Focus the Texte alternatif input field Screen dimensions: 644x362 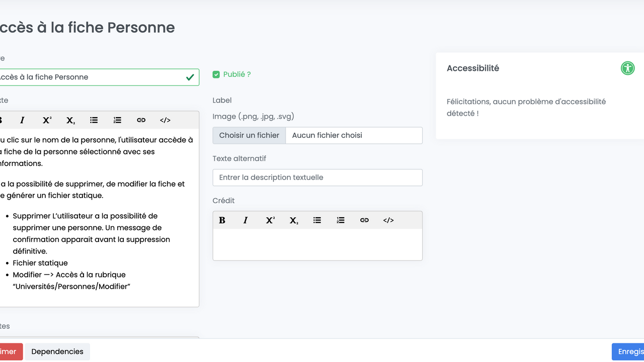coord(317,177)
